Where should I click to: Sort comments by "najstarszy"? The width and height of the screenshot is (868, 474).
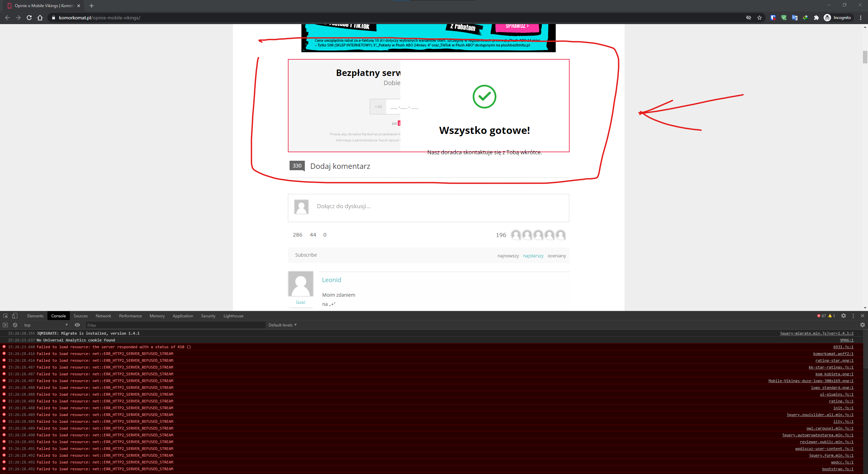coord(533,256)
